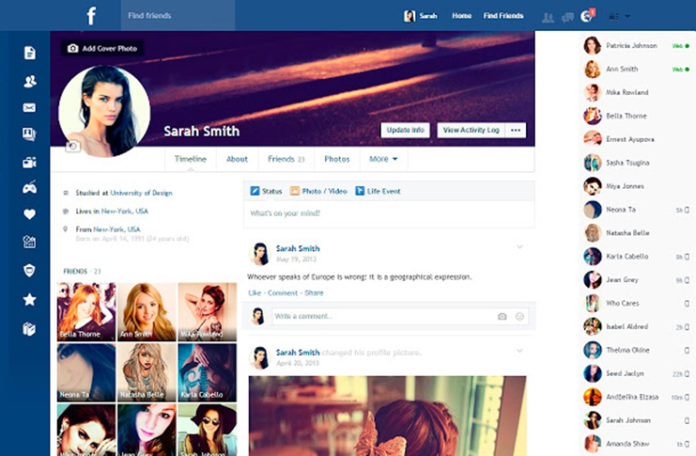
Task: Click the Facebook logo in the top bar
Action: click(92, 16)
